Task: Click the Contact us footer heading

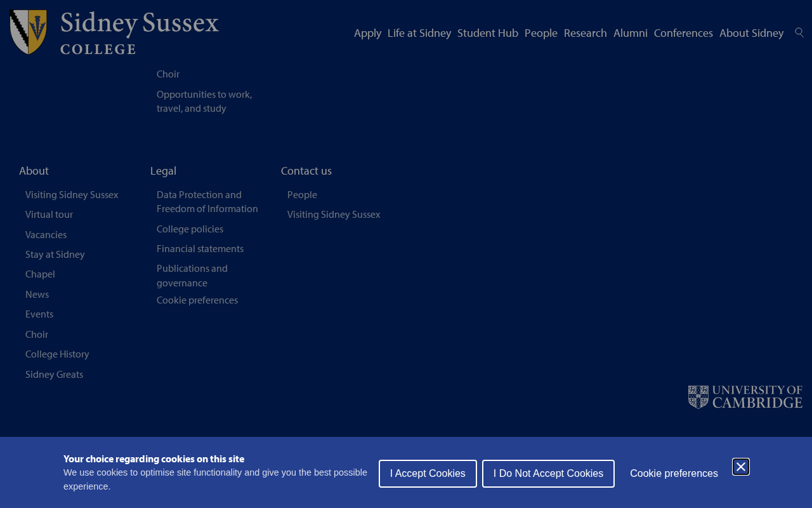Action: pos(306,171)
